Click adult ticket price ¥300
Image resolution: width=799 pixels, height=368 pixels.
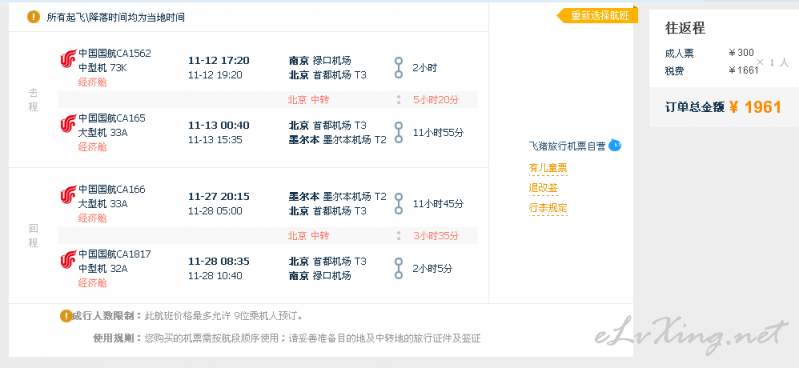(741, 52)
